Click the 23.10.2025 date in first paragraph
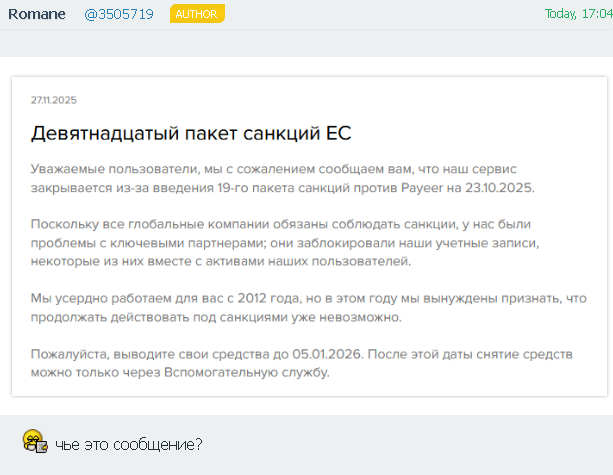Screen dimensions: 613x475 500,187
